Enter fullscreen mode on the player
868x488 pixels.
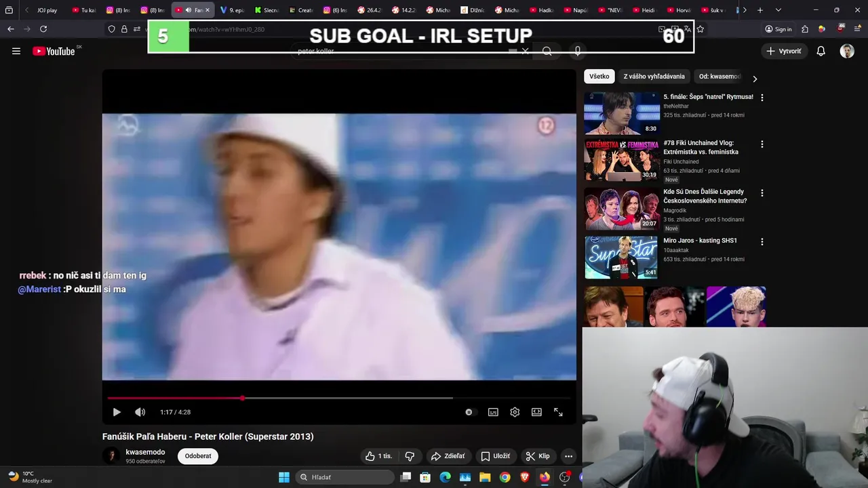tap(558, 412)
